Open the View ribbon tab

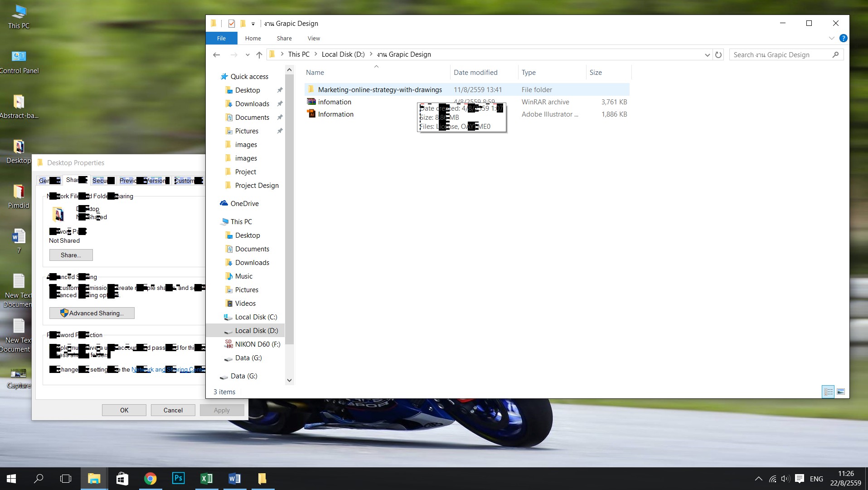pyautogui.click(x=314, y=39)
